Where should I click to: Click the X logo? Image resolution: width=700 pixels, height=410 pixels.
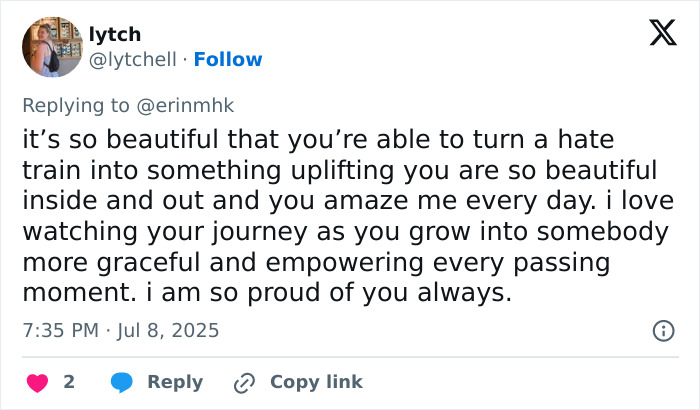656,34
